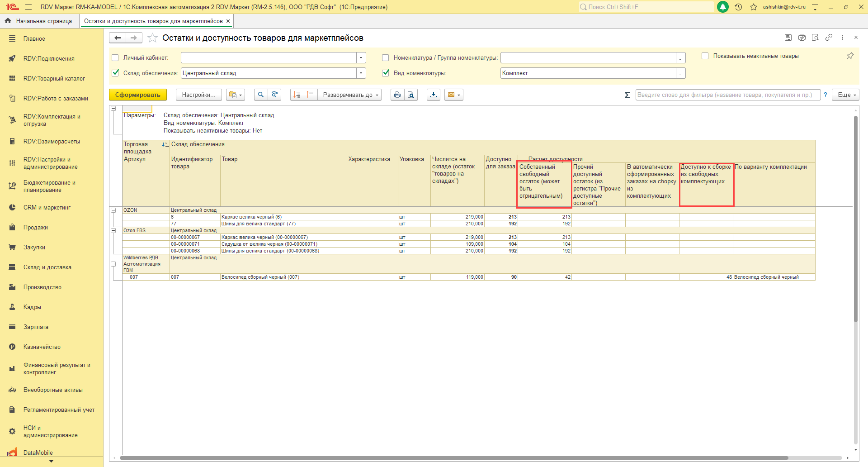Open Продажи section in sidebar
This screenshot has width=868, height=467.
(x=36, y=228)
